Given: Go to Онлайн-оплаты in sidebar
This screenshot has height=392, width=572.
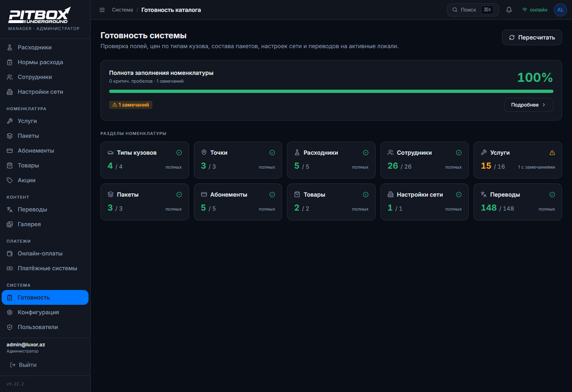Looking at the screenshot, I should (45, 253).
